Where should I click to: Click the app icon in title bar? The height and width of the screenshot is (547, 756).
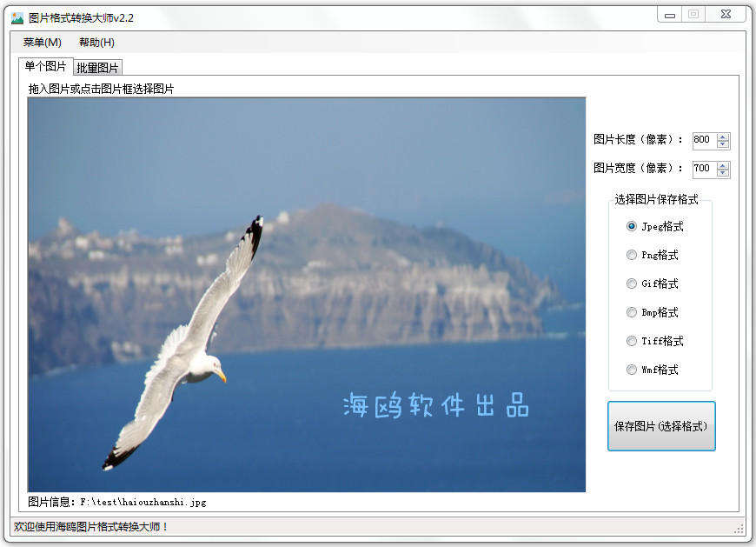17,17
